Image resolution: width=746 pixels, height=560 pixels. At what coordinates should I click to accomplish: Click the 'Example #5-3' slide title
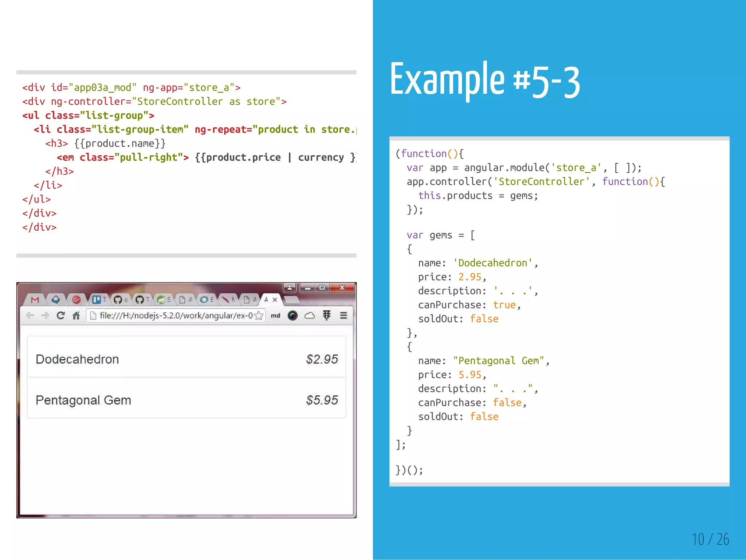tap(485, 80)
